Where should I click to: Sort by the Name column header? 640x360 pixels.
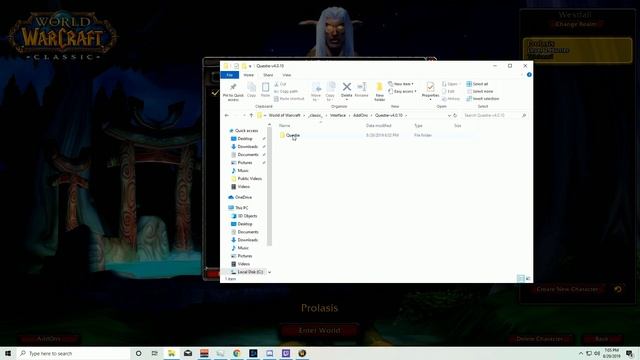(284, 126)
